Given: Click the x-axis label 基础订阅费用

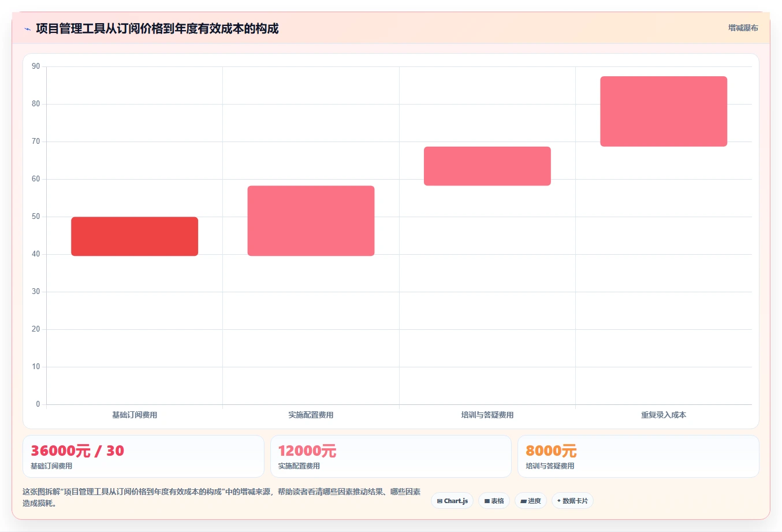Looking at the screenshot, I should click(x=135, y=415).
